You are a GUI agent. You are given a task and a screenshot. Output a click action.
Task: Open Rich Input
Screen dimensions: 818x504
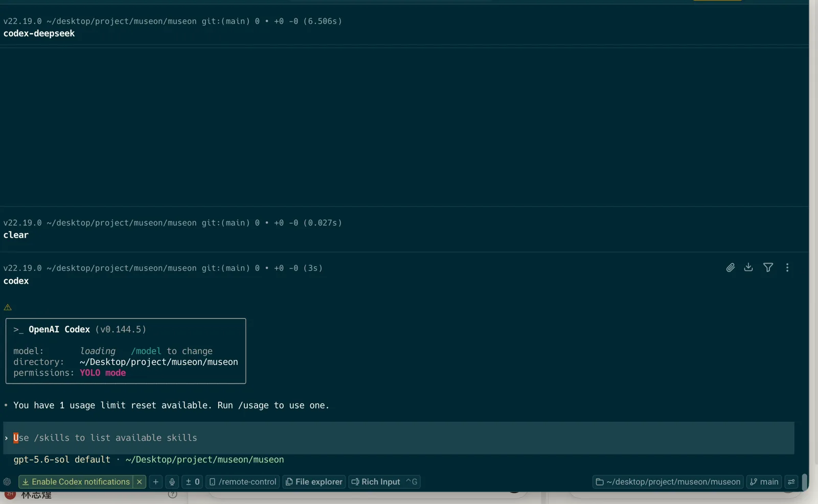tap(384, 482)
